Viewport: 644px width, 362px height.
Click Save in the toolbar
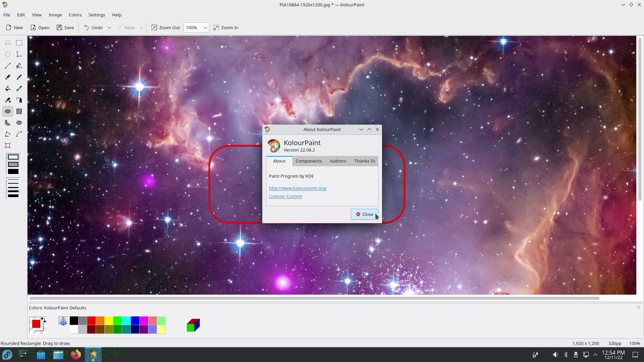pos(65,27)
